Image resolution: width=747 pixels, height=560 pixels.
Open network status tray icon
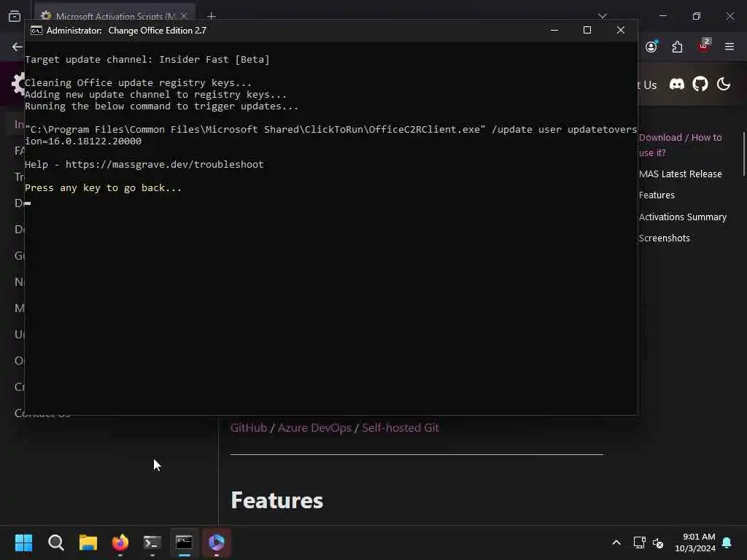[639, 542]
